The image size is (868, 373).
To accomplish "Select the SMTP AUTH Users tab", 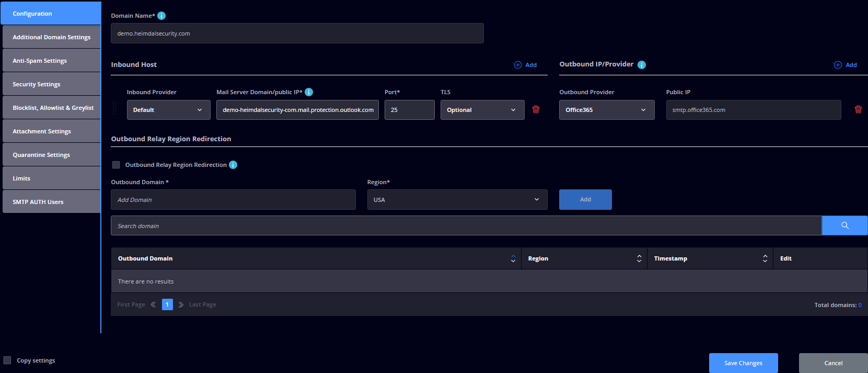I will (51, 202).
